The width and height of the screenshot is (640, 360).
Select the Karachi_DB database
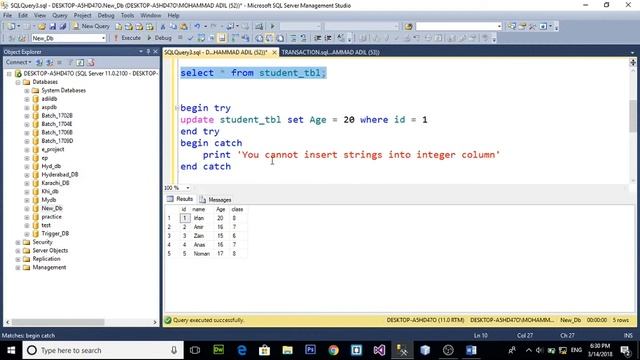56,183
